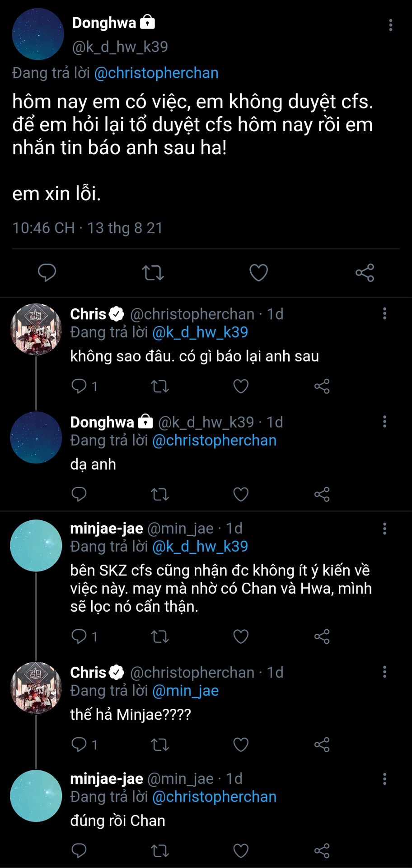This screenshot has height=868, width=412.
Task: View minjae-jae's avatar on SKZ cfs reply
Action: pyautogui.click(x=36, y=546)
